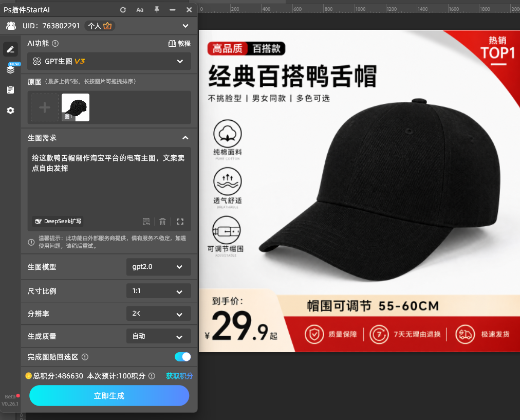This screenshot has height=420, width=520.
Task: Click the 透气舒适 breathable icon on canvas
Action: [228, 181]
